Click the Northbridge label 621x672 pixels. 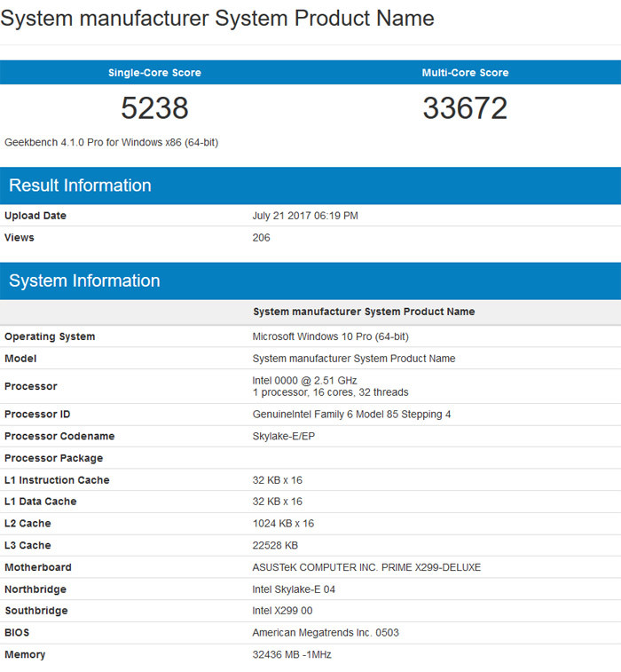coord(35,589)
